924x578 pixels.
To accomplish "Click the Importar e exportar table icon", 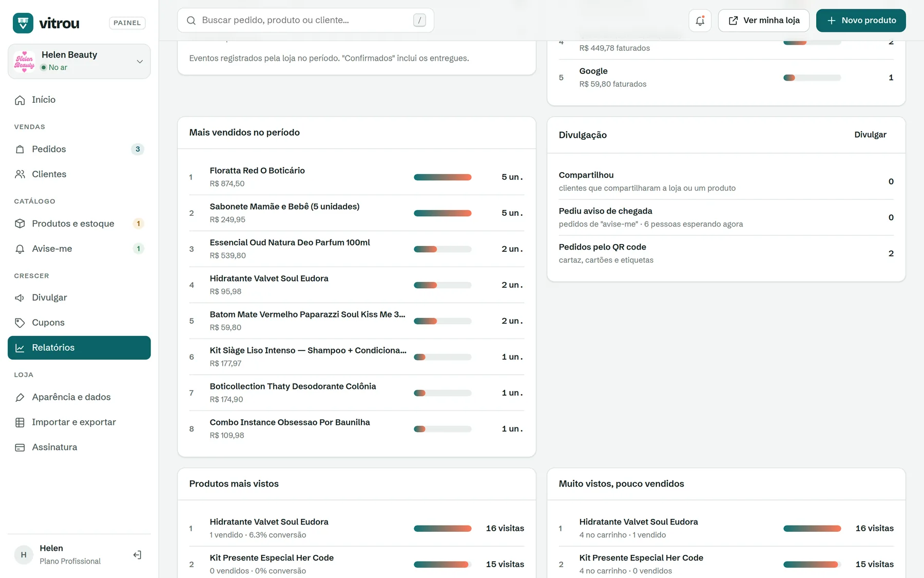I will click(x=20, y=422).
